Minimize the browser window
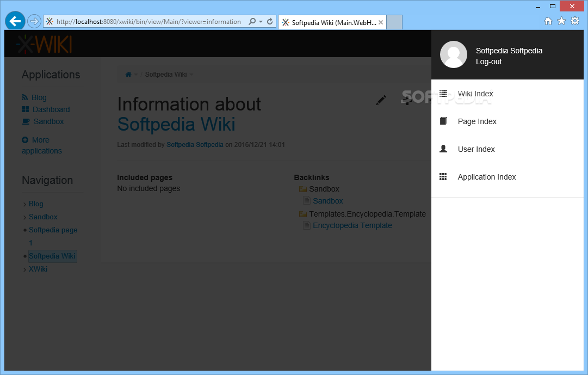Screen dimensions: 588x375 (538, 7)
